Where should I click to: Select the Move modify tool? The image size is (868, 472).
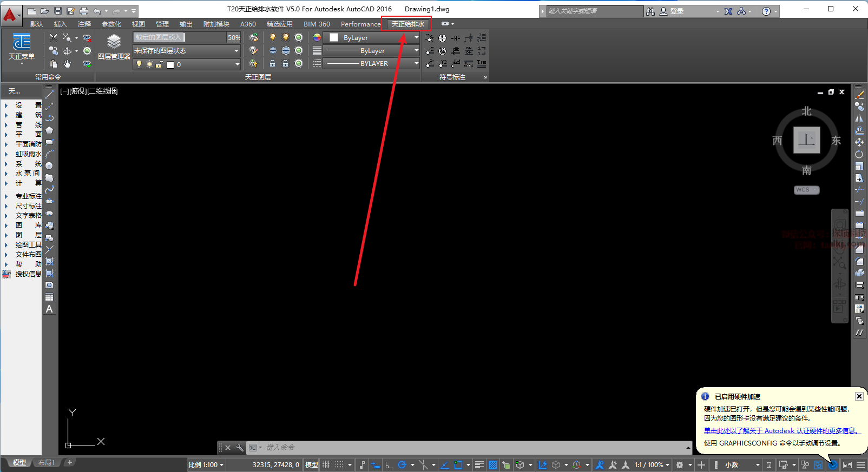(859, 142)
